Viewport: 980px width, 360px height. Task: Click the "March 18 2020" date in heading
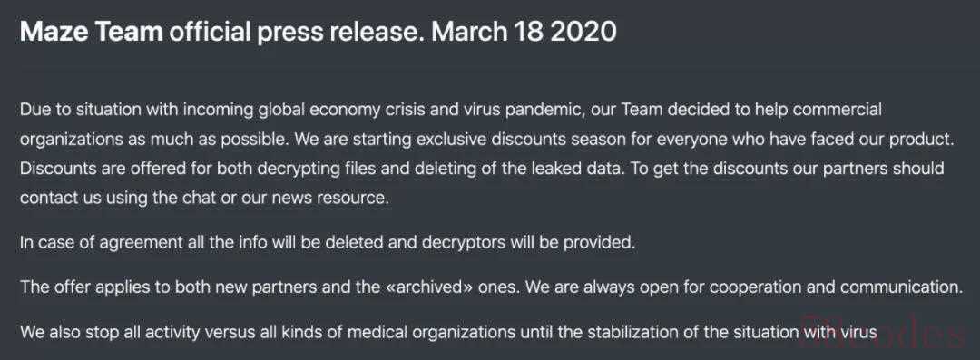[x=524, y=31]
